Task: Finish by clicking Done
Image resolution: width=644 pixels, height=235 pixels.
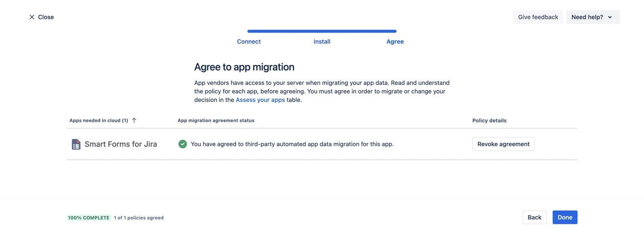Action: point(564,218)
